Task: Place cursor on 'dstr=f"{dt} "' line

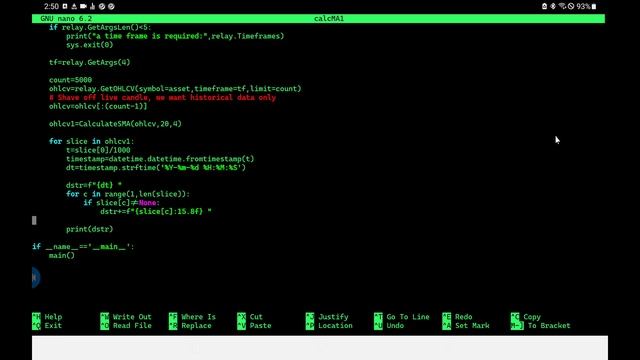Action: tap(94, 185)
